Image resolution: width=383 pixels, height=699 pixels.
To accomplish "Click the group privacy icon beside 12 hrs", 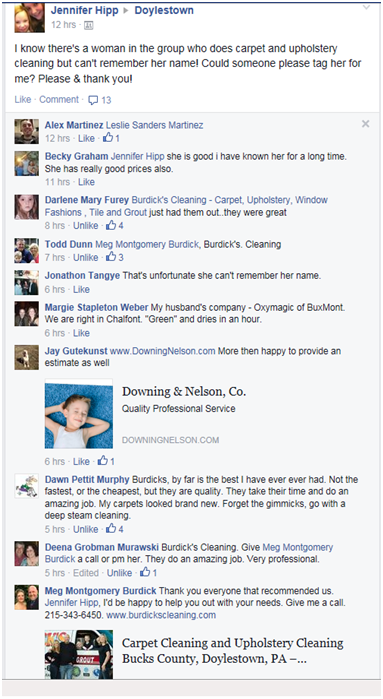I will (x=88, y=25).
